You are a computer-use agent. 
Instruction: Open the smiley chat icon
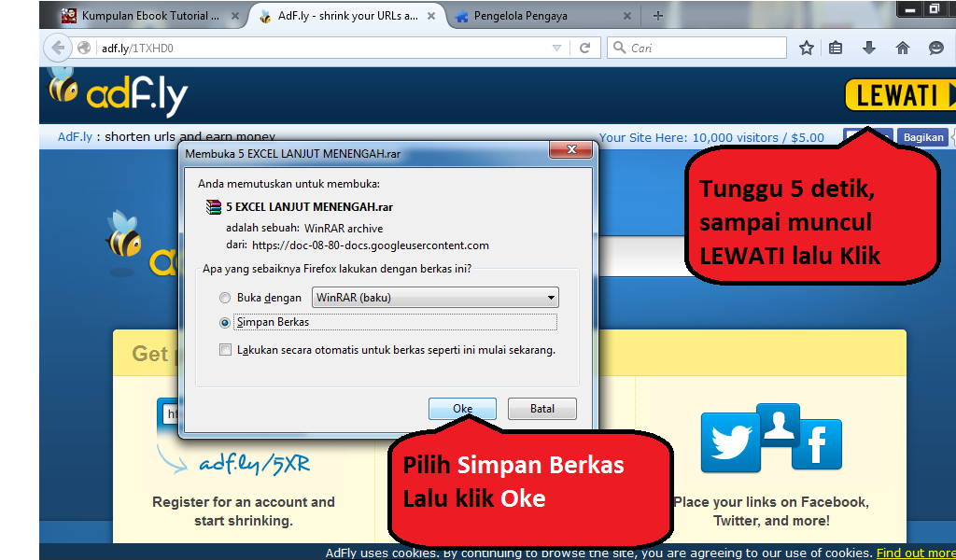click(x=935, y=48)
